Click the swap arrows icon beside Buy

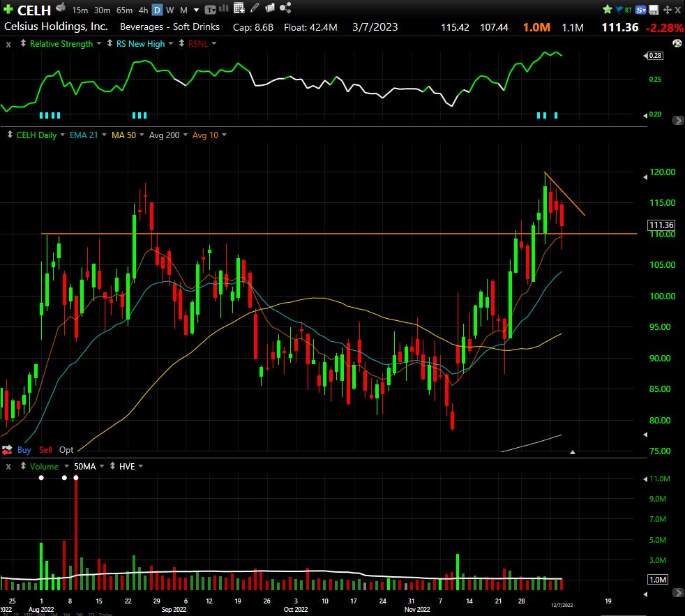[x=7, y=449]
